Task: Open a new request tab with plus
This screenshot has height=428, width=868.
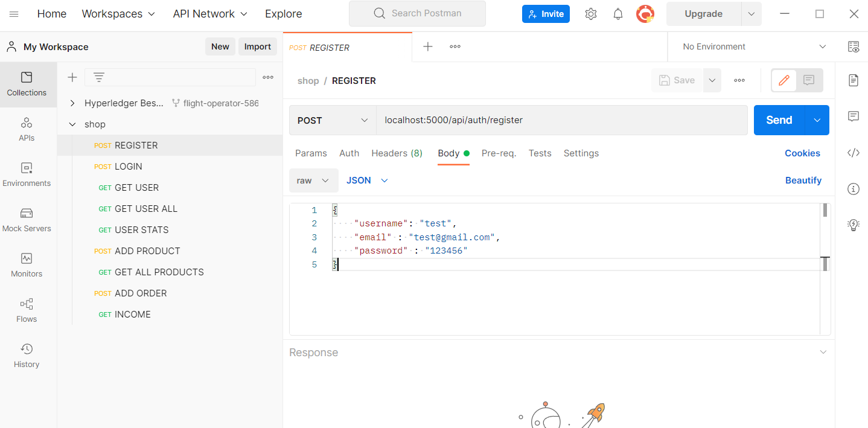Action: [428, 46]
